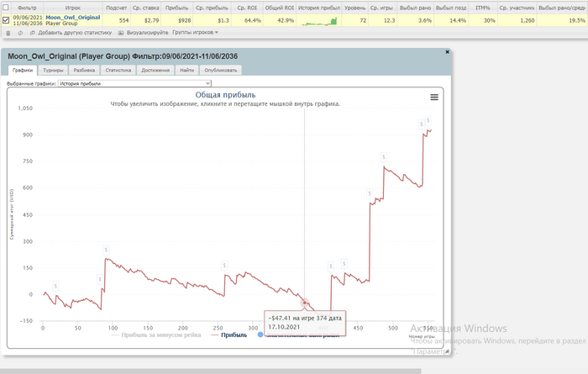This screenshot has width=588, height=374.
Task: Click the refresh arrows icon under the table
Action: tap(20, 33)
